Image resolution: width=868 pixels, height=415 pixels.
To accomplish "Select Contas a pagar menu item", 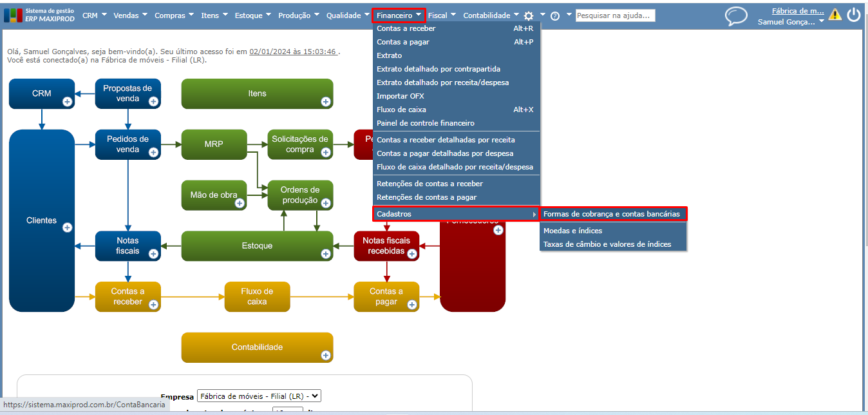I will [457, 42].
